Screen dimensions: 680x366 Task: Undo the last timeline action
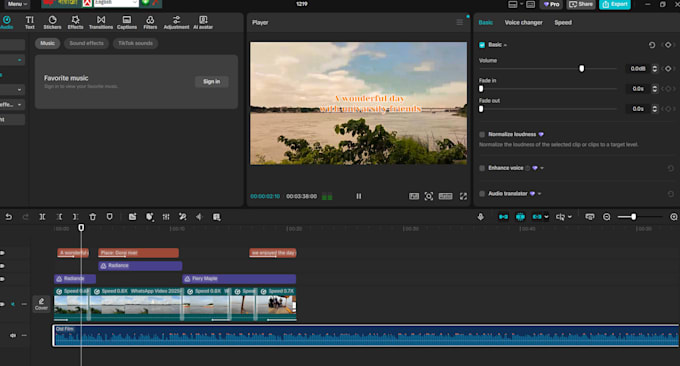tap(8, 217)
